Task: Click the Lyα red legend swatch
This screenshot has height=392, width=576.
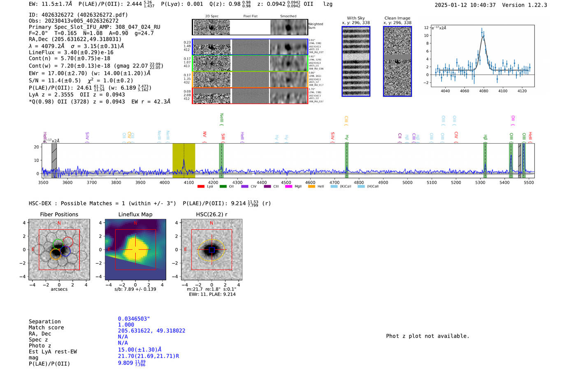Action: coord(201,187)
